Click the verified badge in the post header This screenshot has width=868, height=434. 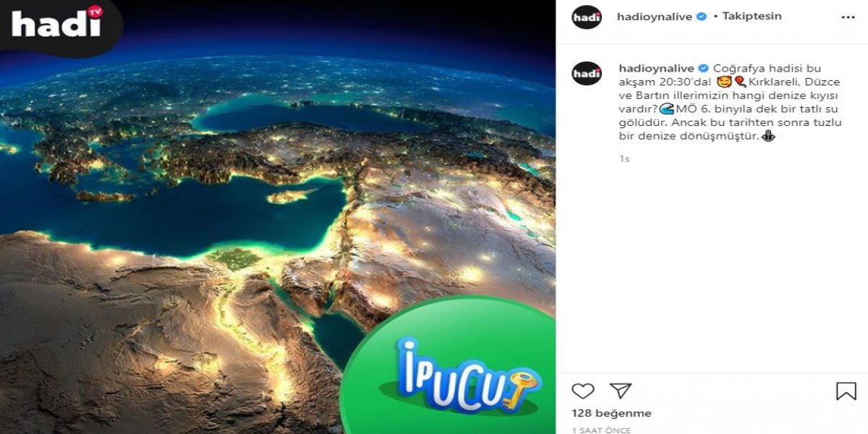point(701,16)
